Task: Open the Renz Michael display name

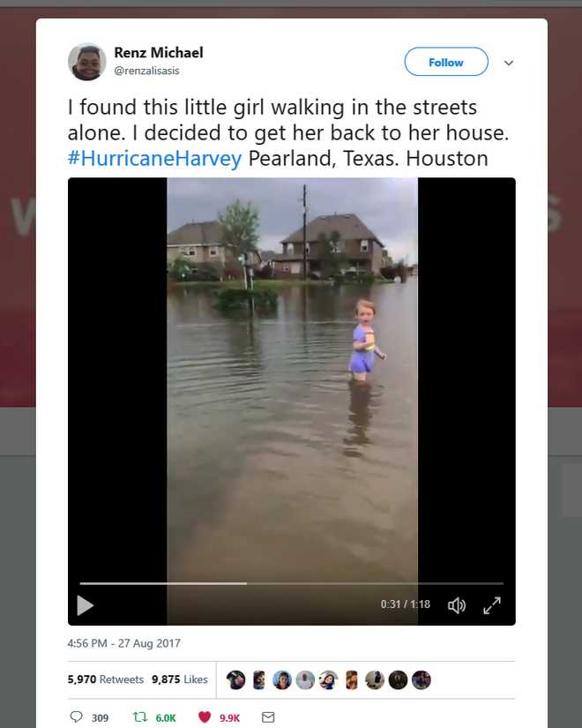Action: 159,53
